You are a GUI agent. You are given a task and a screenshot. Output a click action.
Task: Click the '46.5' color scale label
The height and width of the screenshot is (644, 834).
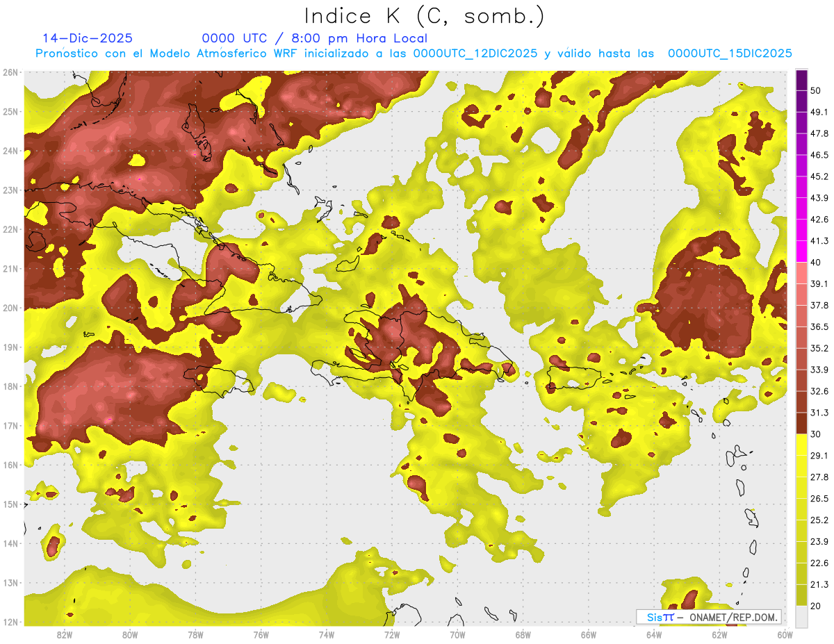coord(819,155)
